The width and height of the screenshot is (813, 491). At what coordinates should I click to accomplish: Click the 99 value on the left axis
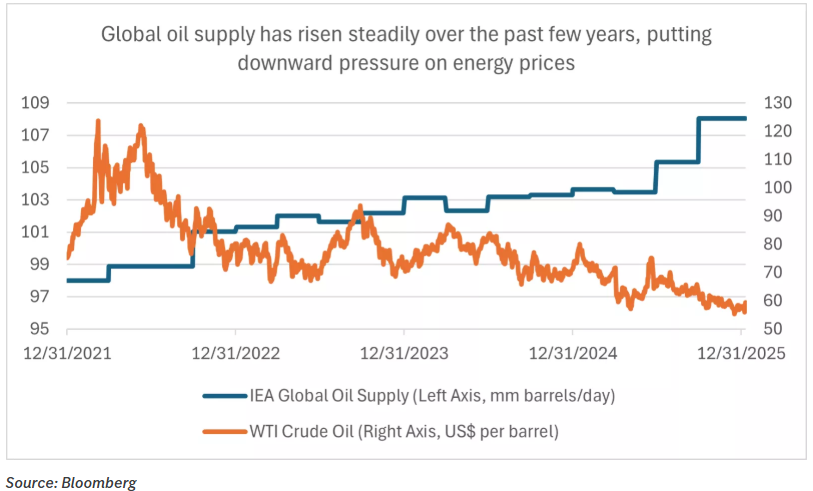41,264
